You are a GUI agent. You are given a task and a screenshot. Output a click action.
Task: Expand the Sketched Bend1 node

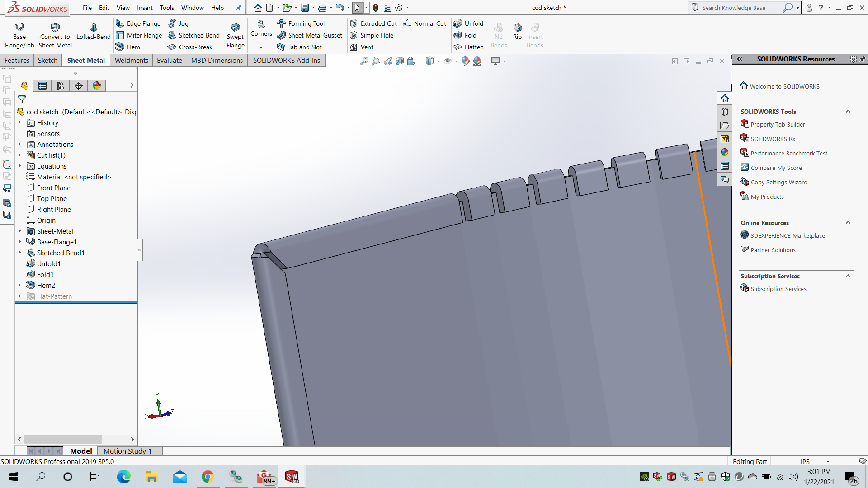tap(20, 253)
